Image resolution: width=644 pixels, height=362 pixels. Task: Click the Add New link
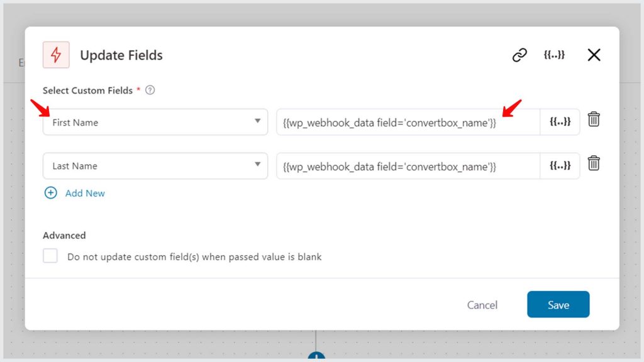[x=85, y=193]
